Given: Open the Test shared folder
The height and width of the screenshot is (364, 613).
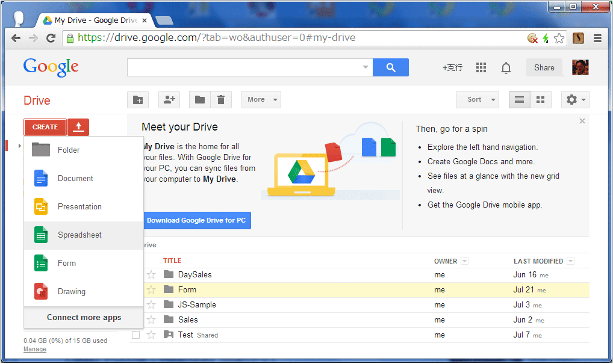Looking at the screenshot, I should coord(185,335).
